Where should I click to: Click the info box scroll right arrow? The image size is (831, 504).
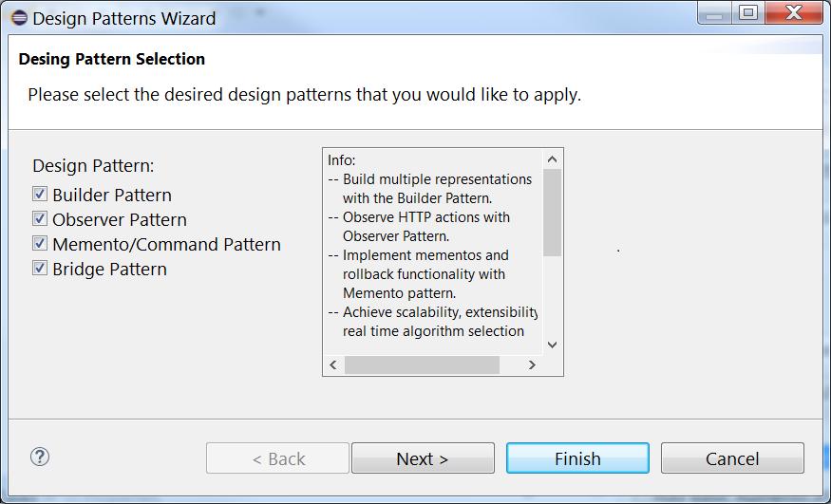532,364
